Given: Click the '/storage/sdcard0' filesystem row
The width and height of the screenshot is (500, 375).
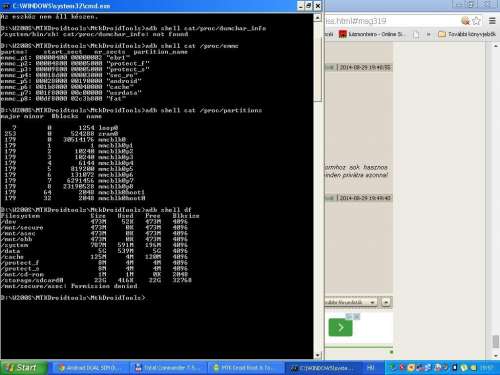Looking at the screenshot, I should click(96, 280).
